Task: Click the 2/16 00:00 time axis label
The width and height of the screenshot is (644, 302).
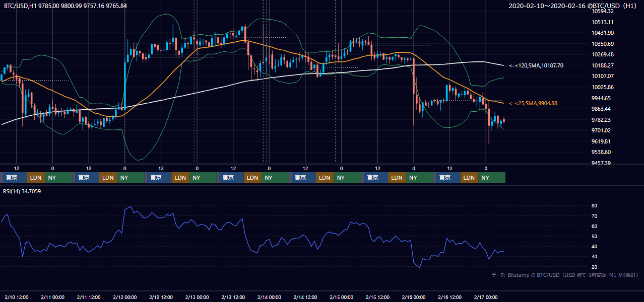Action: 414,297
